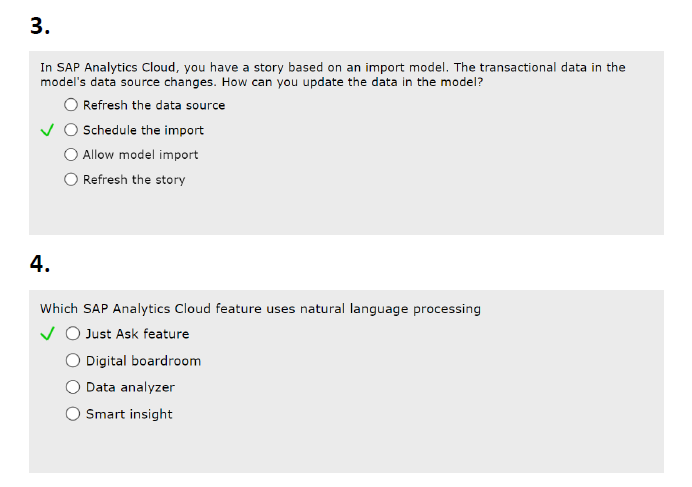This screenshot has width=692, height=487.
Task: Select the 'Just Ask feature' radio circle
Action: tap(73, 334)
